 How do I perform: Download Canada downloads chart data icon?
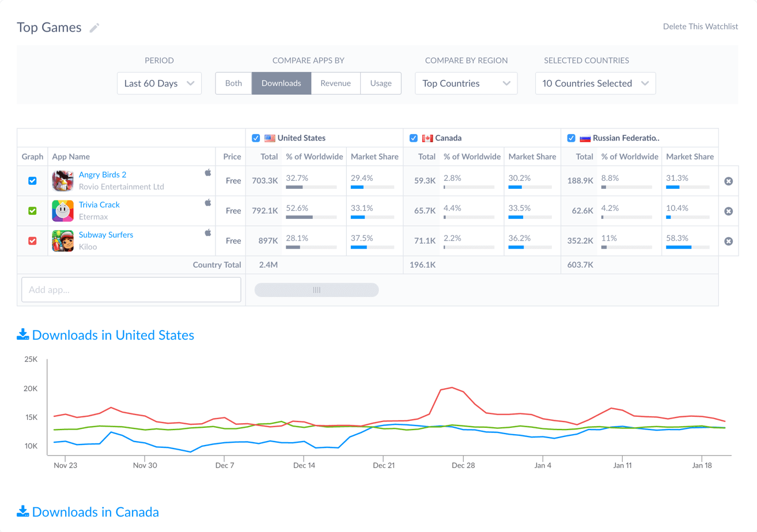tap(23, 511)
